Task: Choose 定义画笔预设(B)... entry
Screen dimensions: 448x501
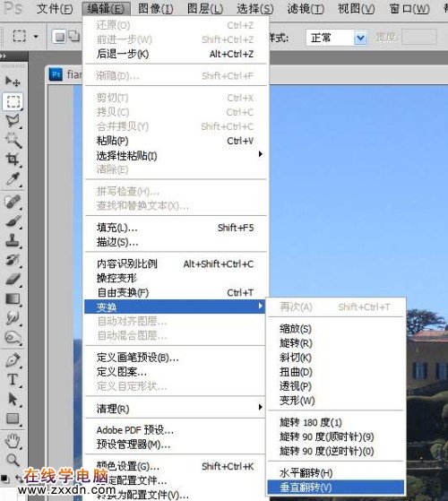Action: click(175, 358)
